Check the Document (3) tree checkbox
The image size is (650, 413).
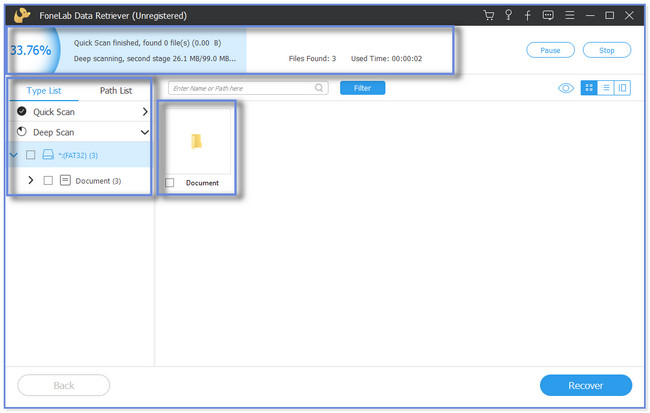click(x=48, y=180)
